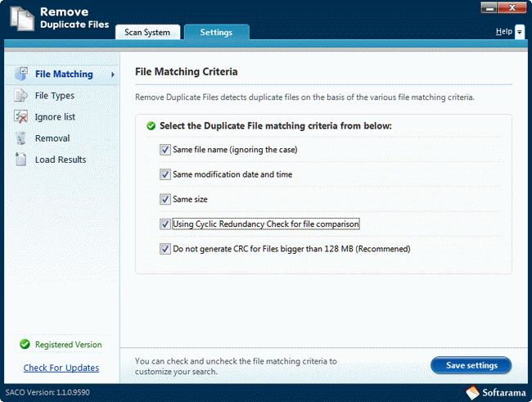This screenshot has height=402, width=532.
Task: Select the Settings tab
Action: pyautogui.click(x=216, y=32)
